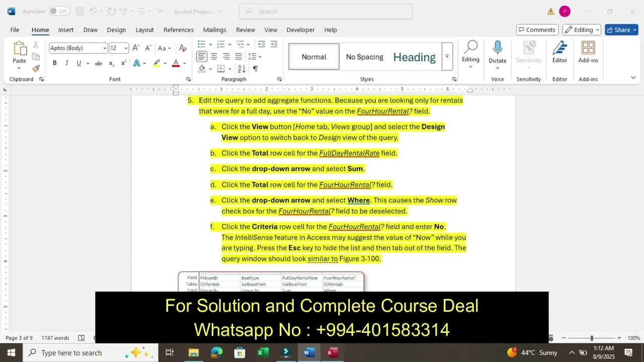Image resolution: width=644 pixels, height=362 pixels.
Task: Click the Share button
Action: point(621,30)
